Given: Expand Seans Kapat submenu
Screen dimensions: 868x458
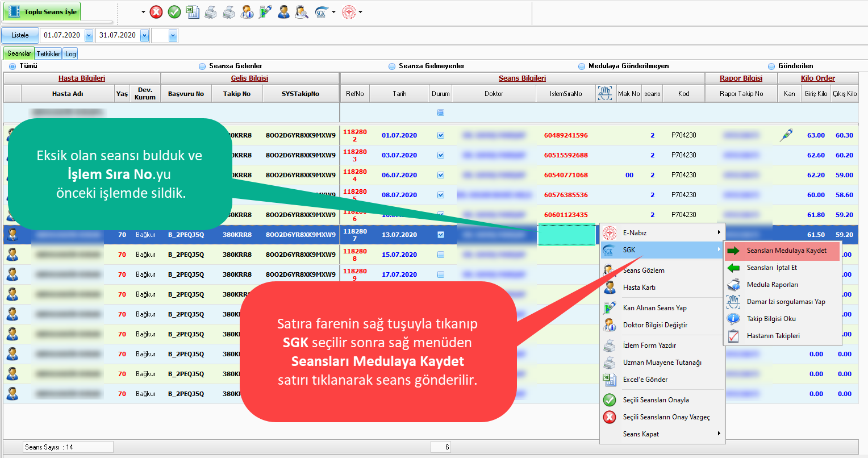Looking at the screenshot, I should point(662,434).
